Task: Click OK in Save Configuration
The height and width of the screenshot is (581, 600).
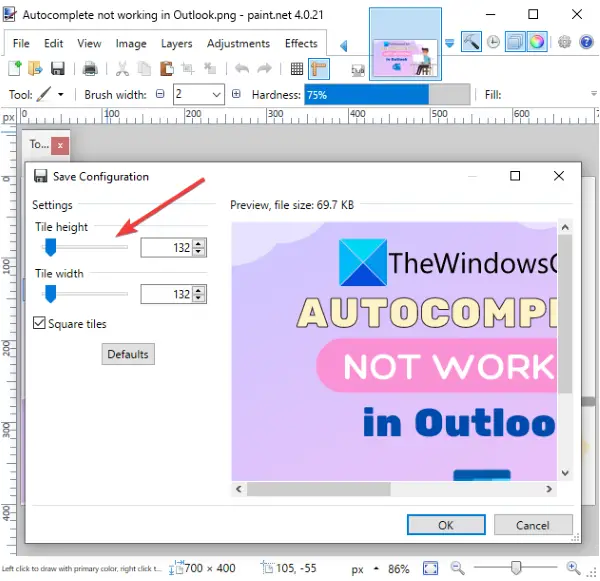Action: pyautogui.click(x=446, y=525)
